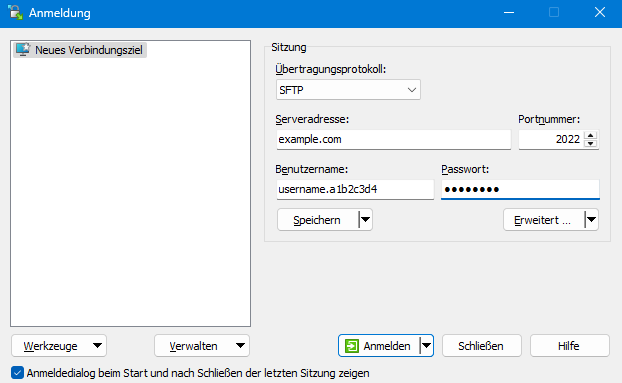Click Anmelden to log in
This screenshot has height=383, width=622.
(x=379, y=346)
